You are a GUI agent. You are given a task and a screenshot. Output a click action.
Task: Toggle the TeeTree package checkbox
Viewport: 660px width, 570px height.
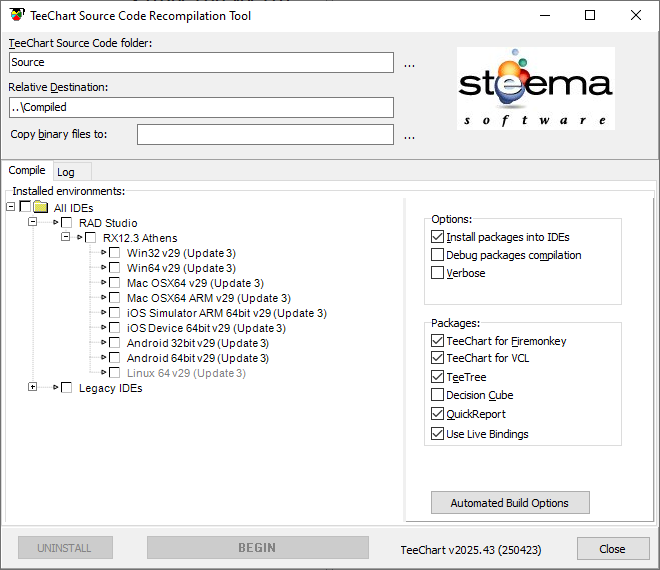437,376
